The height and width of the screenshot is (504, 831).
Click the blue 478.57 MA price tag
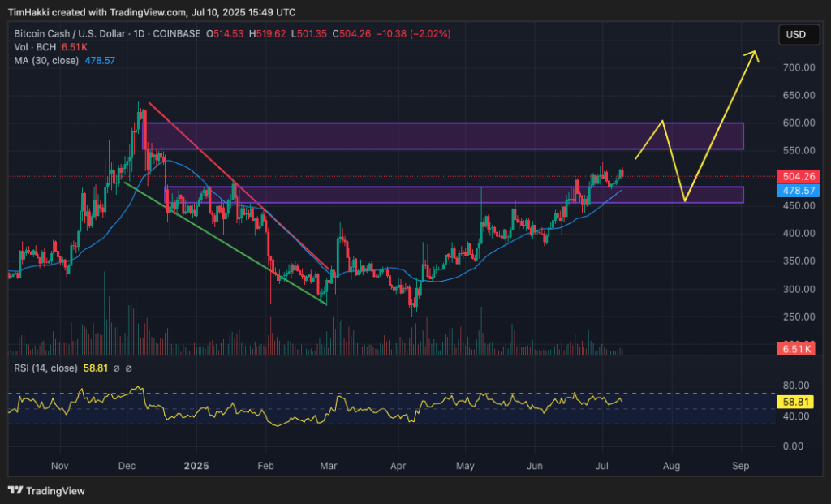(796, 191)
